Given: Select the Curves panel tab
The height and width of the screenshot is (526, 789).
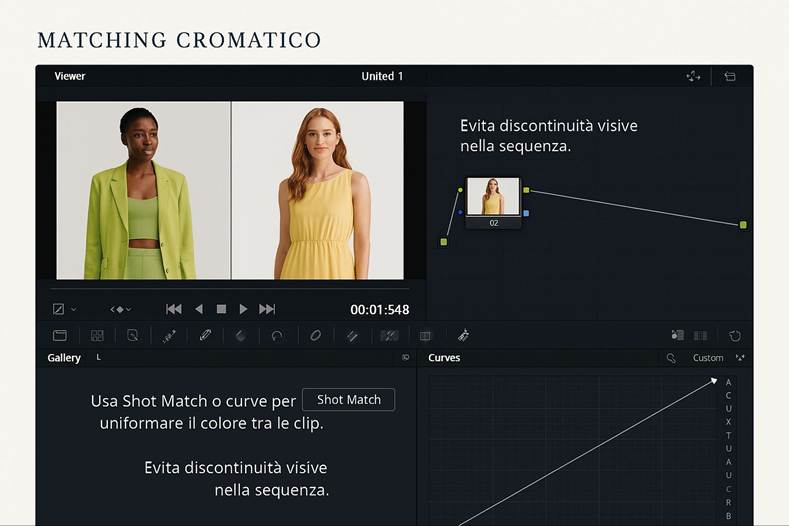Looking at the screenshot, I should pyautogui.click(x=444, y=358).
